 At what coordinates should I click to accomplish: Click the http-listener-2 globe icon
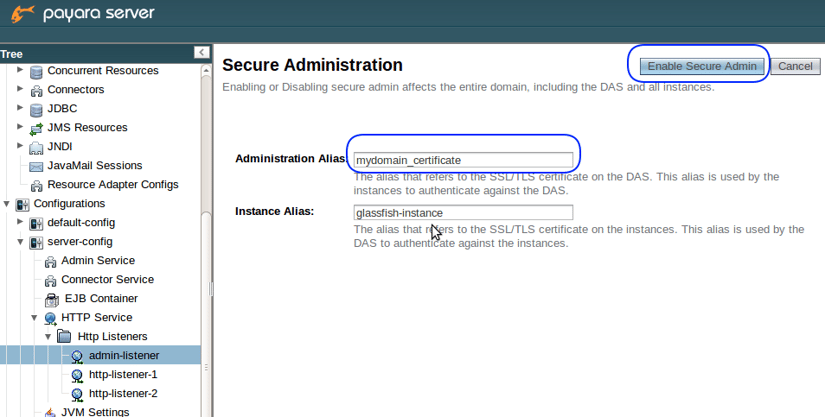[x=77, y=394]
